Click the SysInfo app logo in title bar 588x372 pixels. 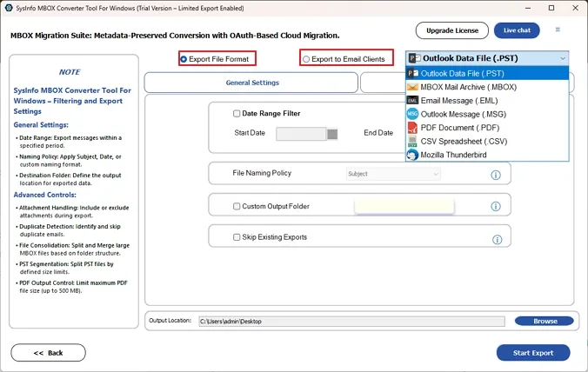[x=9, y=8]
